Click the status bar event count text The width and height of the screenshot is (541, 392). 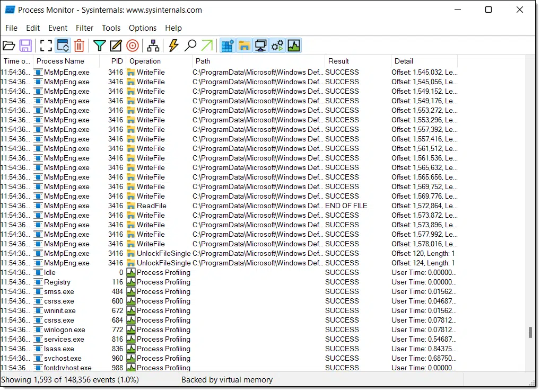click(x=70, y=380)
